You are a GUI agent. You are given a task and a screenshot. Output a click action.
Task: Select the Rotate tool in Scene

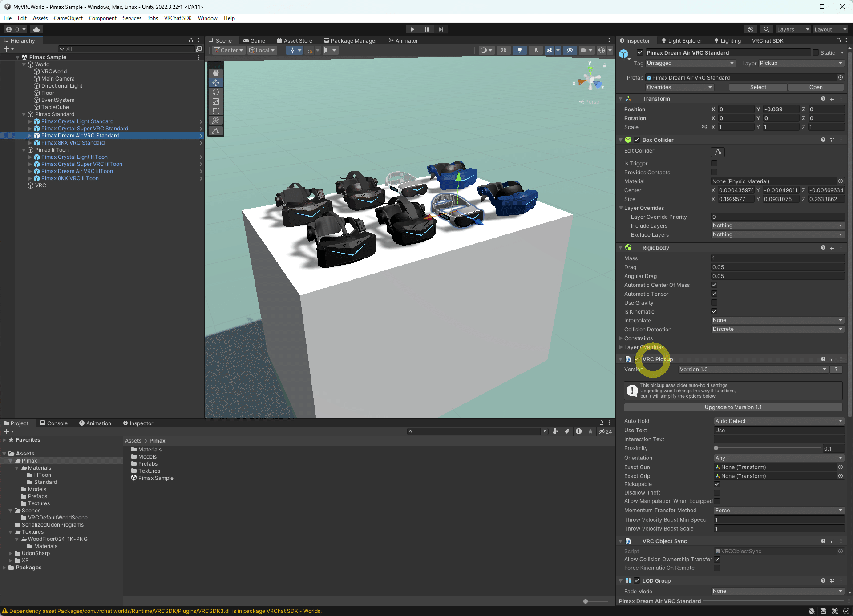[x=216, y=92]
